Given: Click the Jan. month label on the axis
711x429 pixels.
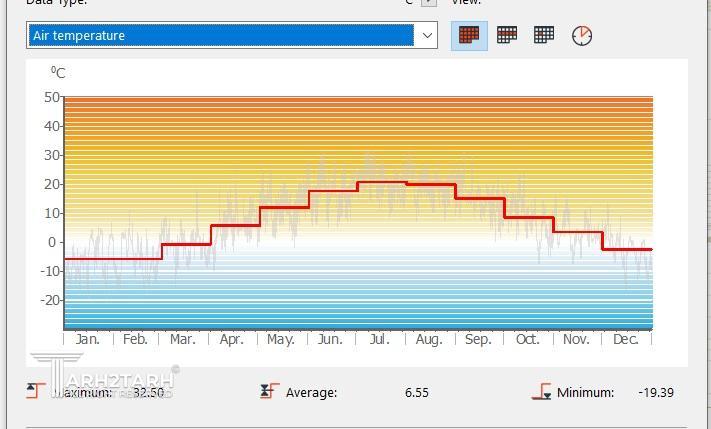Looking at the screenshot, I should click(88, 339).
